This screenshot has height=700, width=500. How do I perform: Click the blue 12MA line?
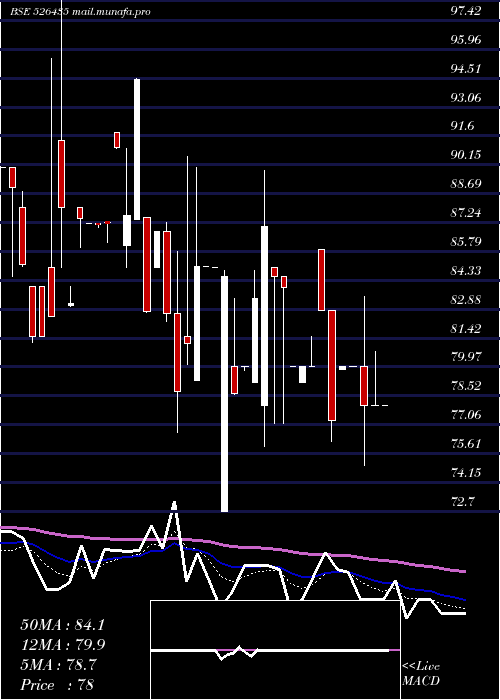click(232, 566)
